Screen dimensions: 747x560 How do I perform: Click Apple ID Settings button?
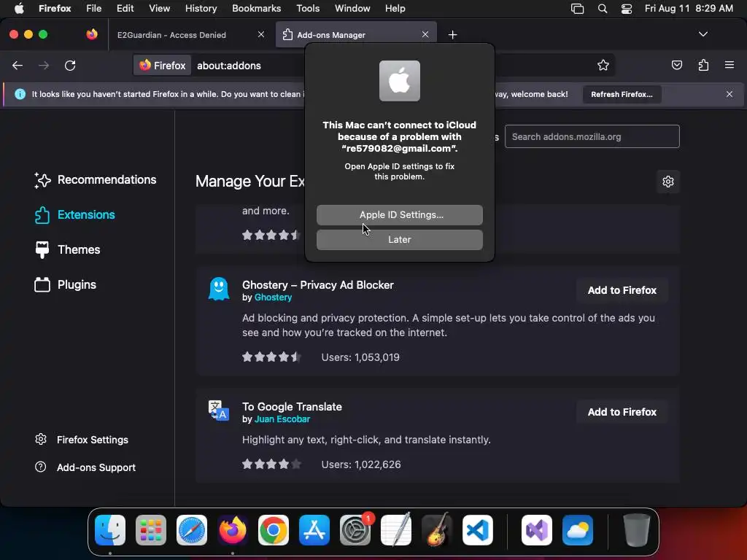point(400,215)
